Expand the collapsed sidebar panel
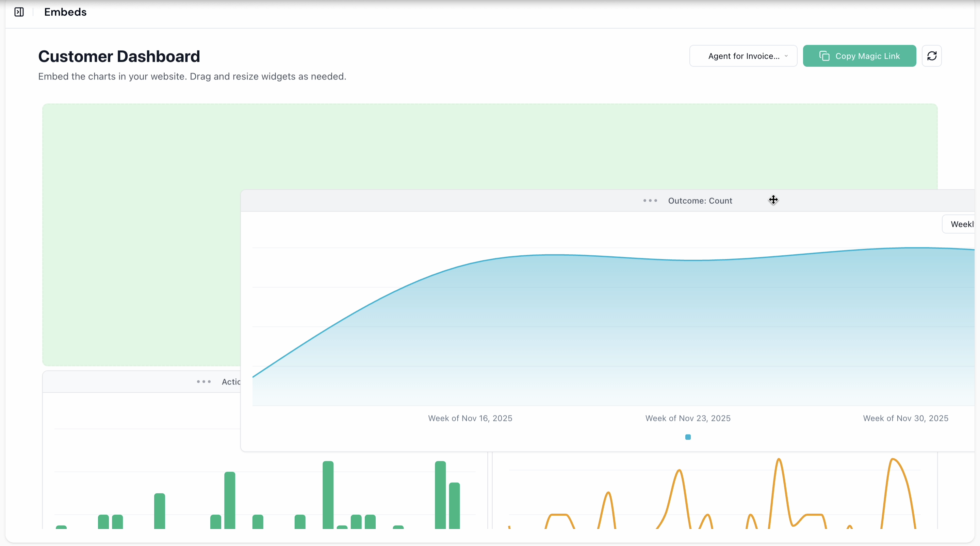The image size is (980, 546). [19, 12]
